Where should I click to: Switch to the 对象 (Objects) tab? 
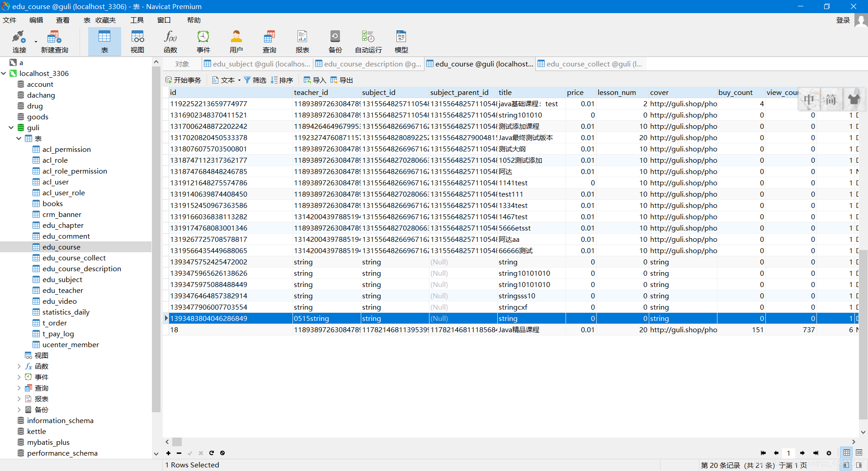182,64
